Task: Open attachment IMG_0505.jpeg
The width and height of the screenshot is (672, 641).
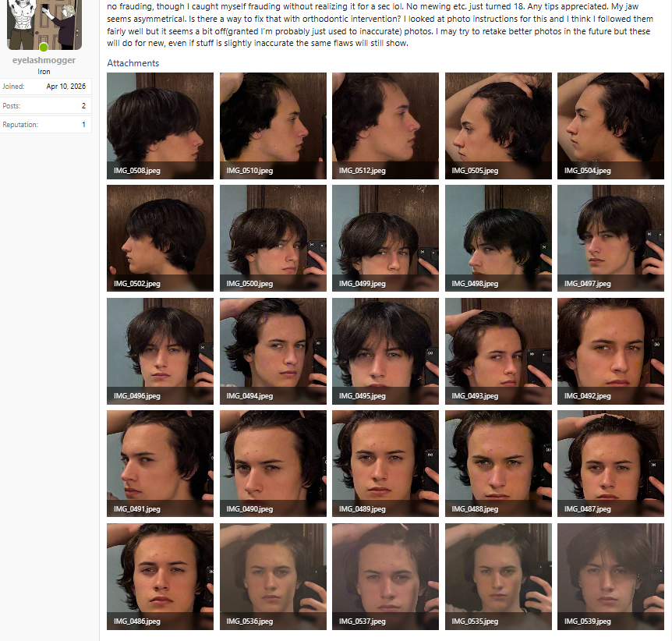Action: pyautogui.click(x=498, y=126)
